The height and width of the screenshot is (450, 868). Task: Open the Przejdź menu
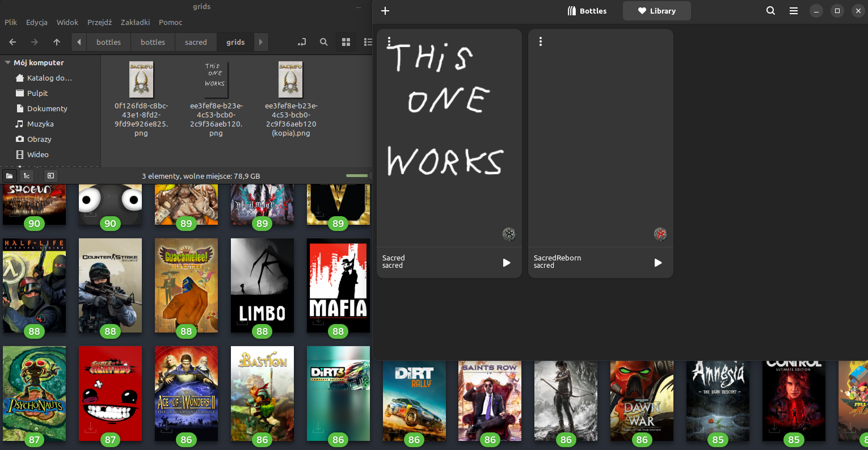click(100, 22)
